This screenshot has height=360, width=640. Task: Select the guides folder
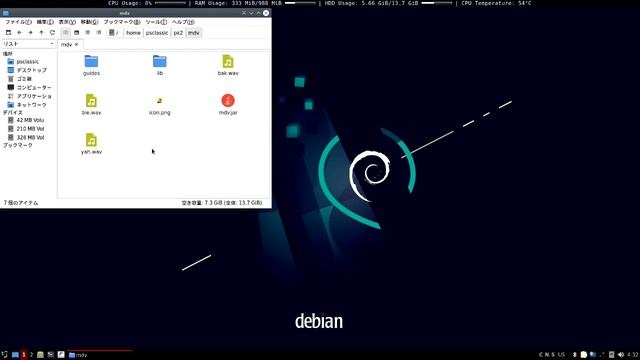coord(91,65)
